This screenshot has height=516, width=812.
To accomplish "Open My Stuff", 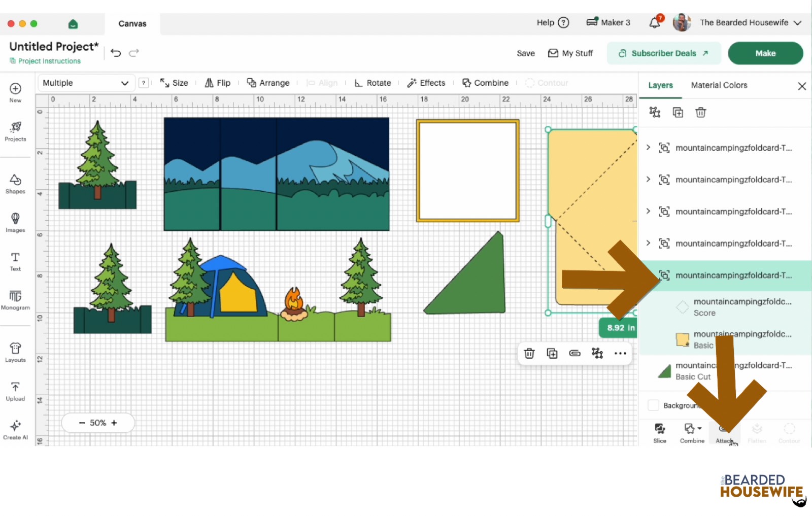I will (x=570, y=53).
